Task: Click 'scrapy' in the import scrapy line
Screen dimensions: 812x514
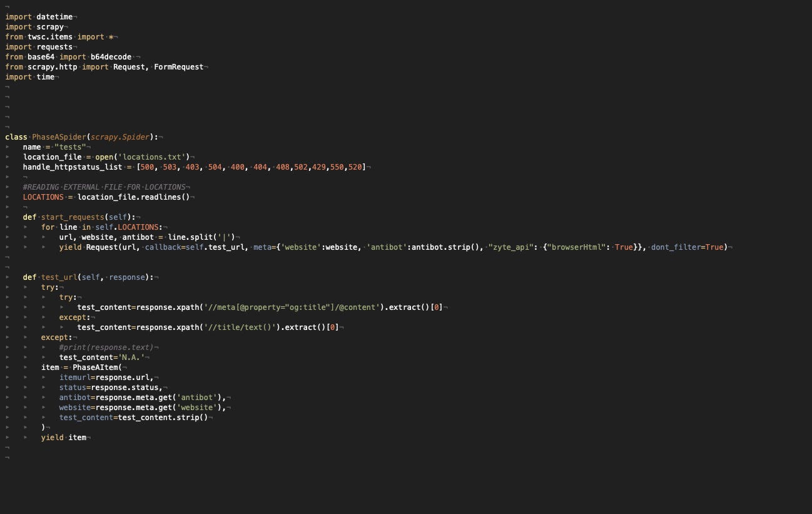Action: point(50,27)
